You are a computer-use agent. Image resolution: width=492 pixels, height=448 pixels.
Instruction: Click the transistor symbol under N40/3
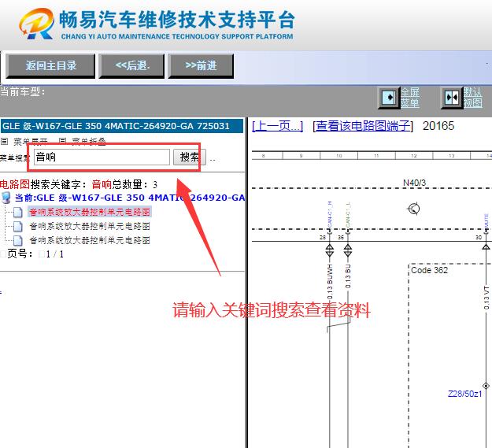414,209
